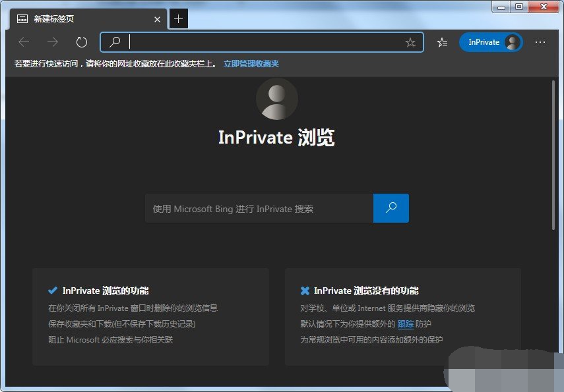Open the three-dot settings menu

[540, 42]
